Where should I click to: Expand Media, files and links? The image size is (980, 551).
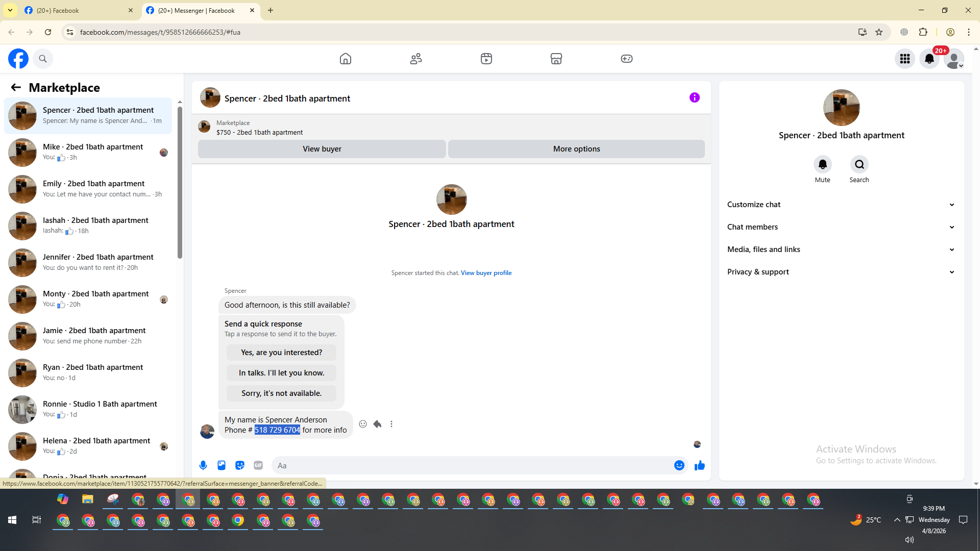tap(841, 249)
